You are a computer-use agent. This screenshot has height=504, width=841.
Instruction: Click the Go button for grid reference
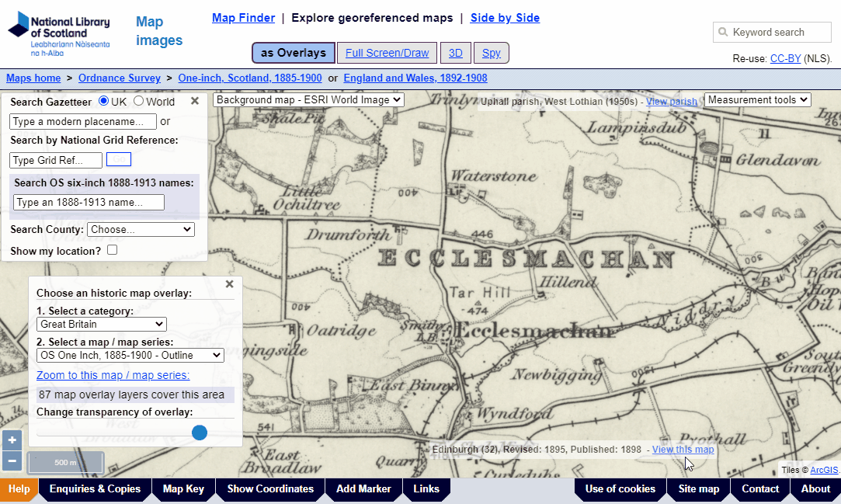[x=119, y=159]
